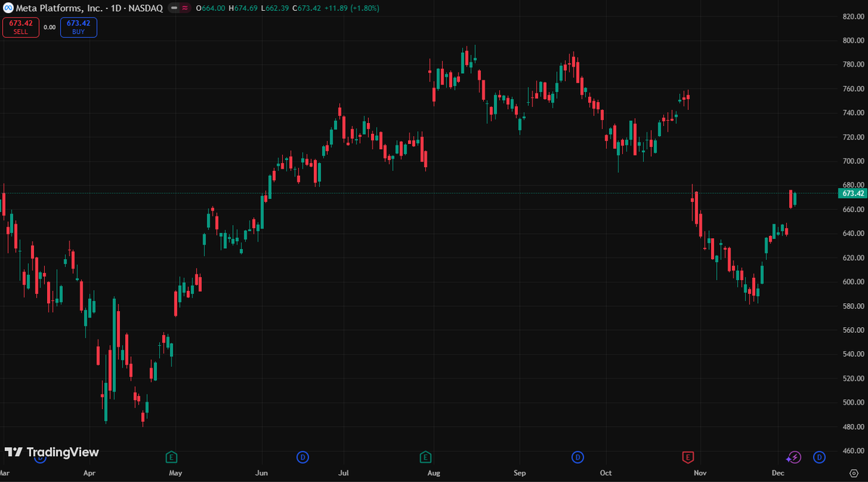Click the L662.39 low value
This screenshot has width=868, height=482.
[275, 8]
